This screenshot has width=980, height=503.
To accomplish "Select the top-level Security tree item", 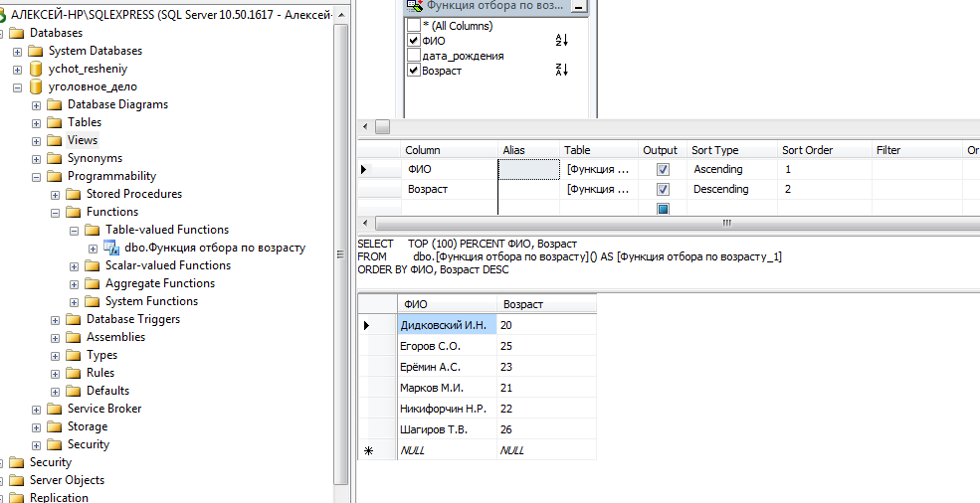I will coord(51,462).
